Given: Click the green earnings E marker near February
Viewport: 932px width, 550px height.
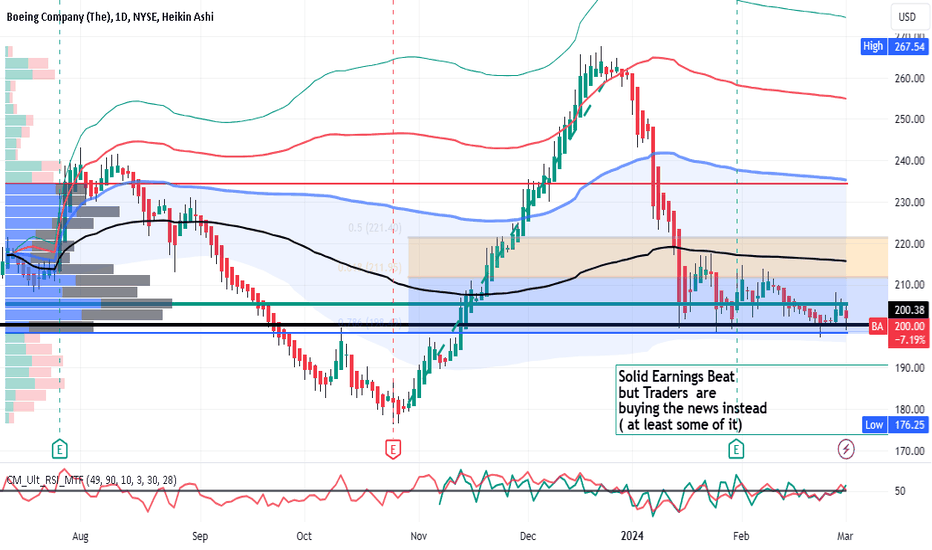Looking at the screenshot, I should pos(736,449).
